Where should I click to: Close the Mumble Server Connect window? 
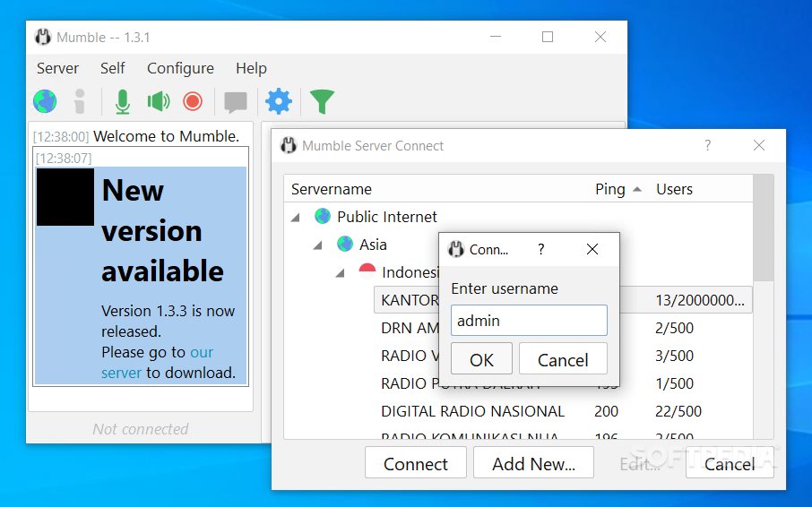click(758, 145)
